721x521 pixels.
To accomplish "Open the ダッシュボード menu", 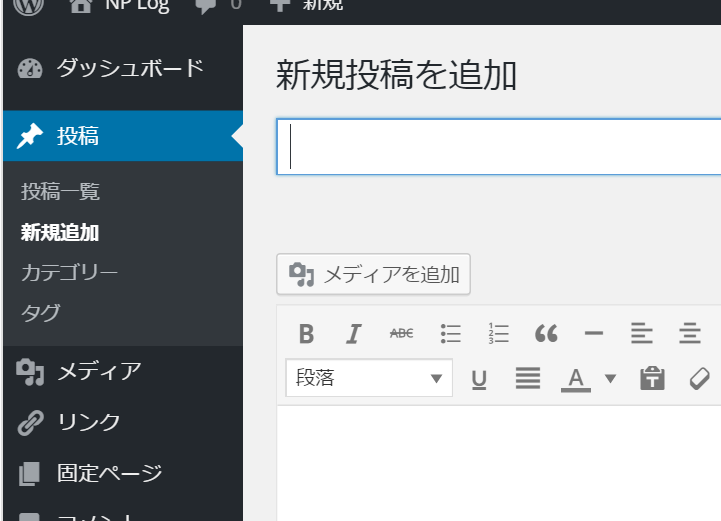I will coord(123,69).
